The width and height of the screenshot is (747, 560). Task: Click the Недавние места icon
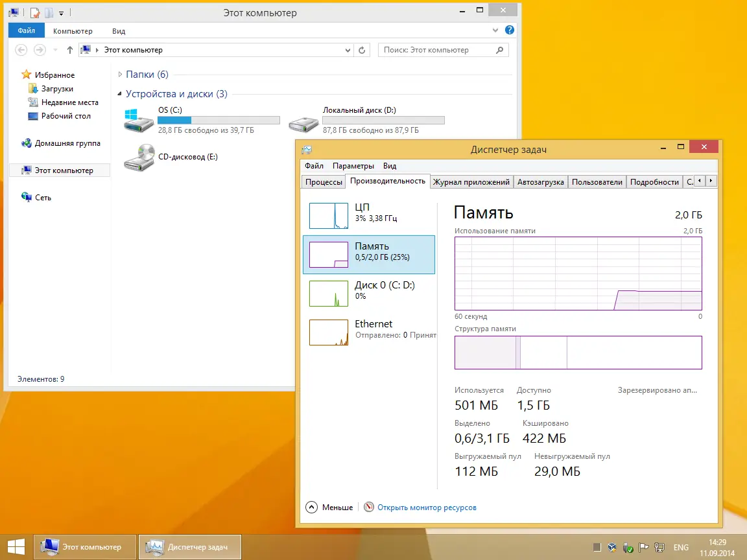(33, 102)
